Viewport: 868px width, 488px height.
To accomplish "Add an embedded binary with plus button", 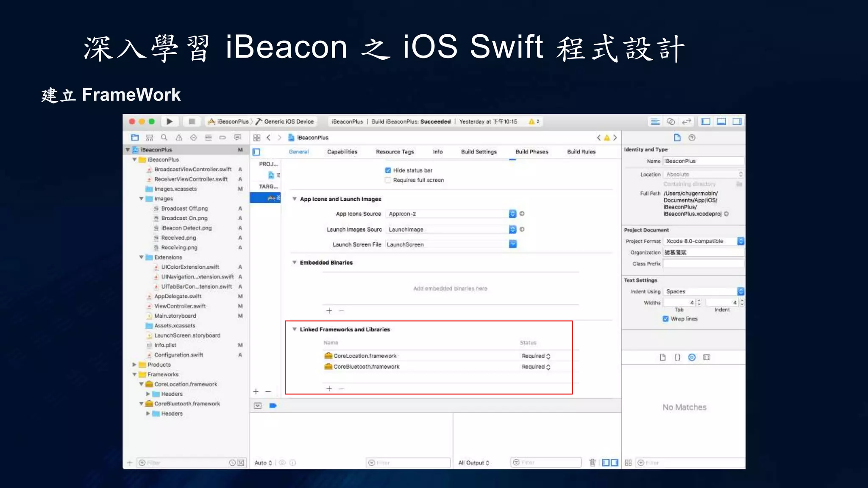I will tap(329, 311).
